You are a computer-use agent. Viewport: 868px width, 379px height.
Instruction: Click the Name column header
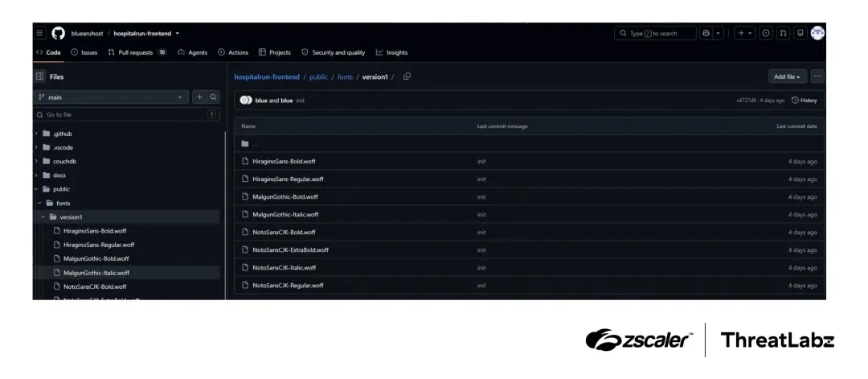tap(248, 126)
